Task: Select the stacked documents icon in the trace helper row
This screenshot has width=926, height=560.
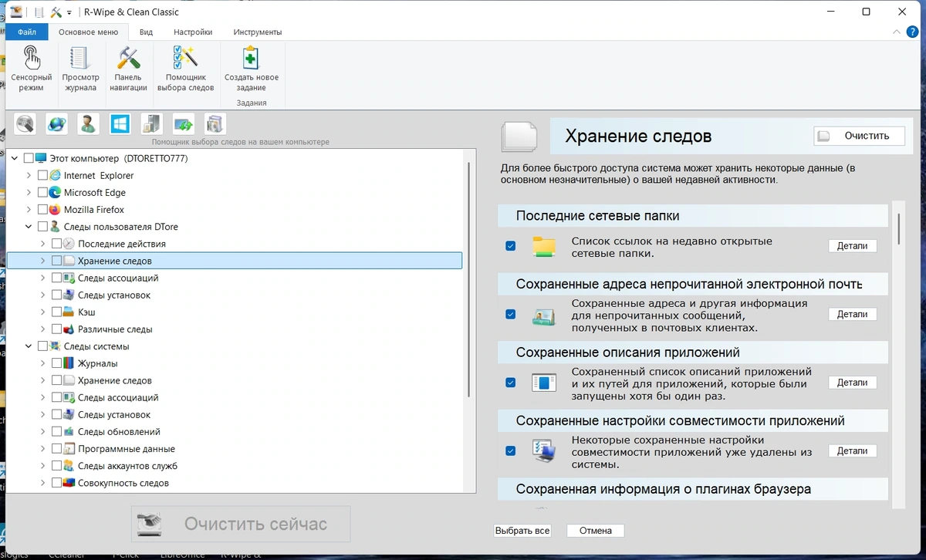Action: (x=215, y=123)
